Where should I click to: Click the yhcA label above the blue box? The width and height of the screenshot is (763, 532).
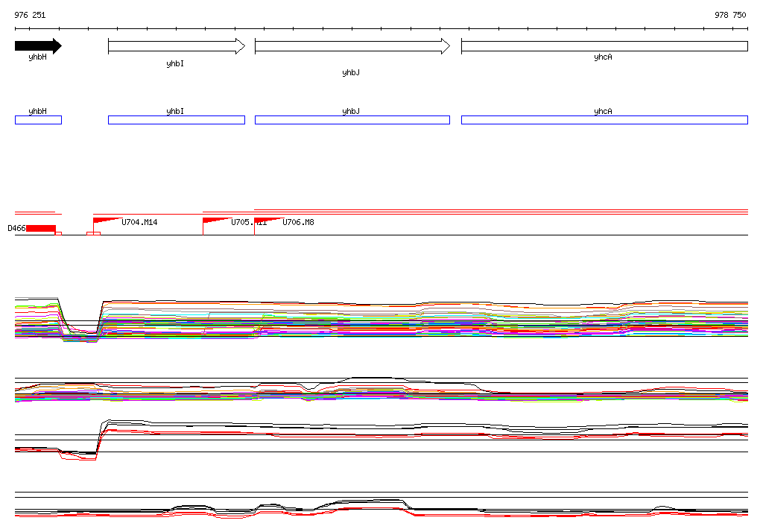pyautogui.click(x=603, y=111)
